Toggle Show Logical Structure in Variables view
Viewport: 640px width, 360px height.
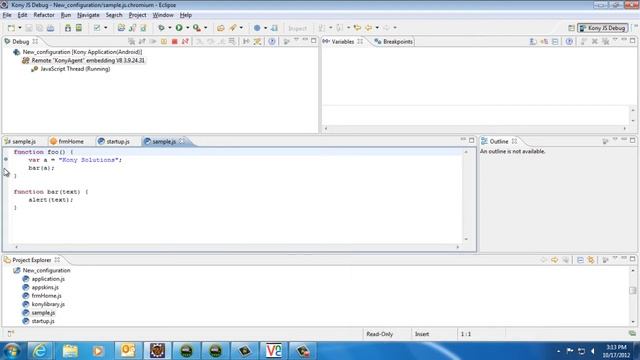click(544, 42)
